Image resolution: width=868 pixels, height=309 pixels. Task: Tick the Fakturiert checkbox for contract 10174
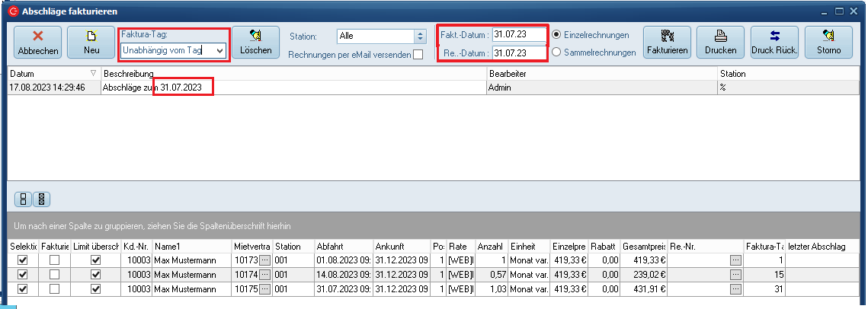[54, 275]
